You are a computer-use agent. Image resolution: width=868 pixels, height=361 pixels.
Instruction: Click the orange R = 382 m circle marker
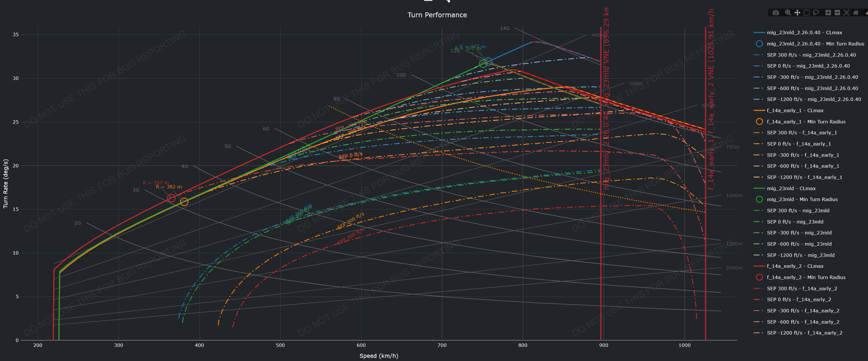tap(184, 202)
